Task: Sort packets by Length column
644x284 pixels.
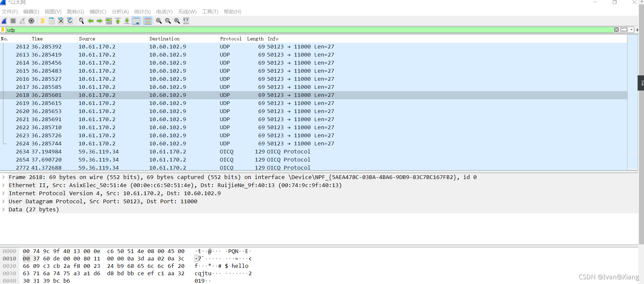Action: (256, 39)
